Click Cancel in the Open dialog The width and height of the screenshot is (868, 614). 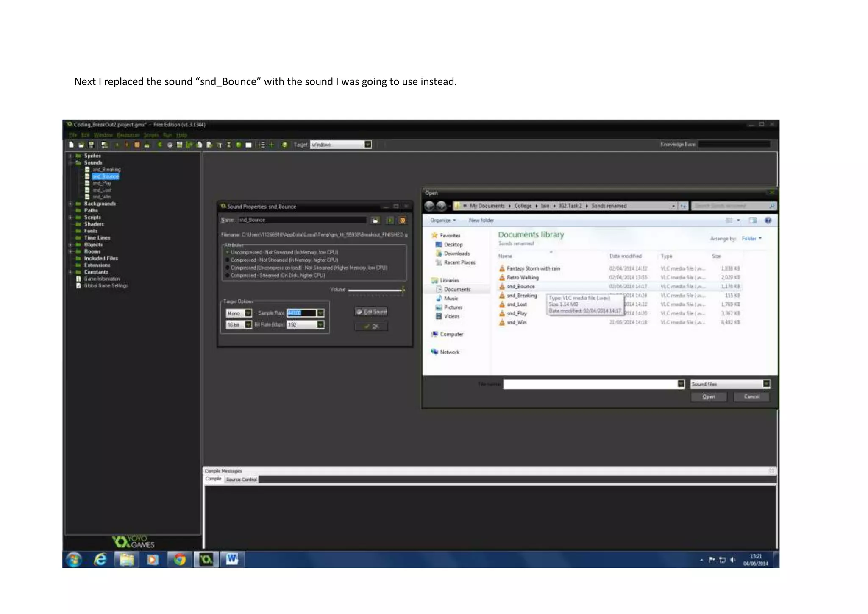click(751, 397)
